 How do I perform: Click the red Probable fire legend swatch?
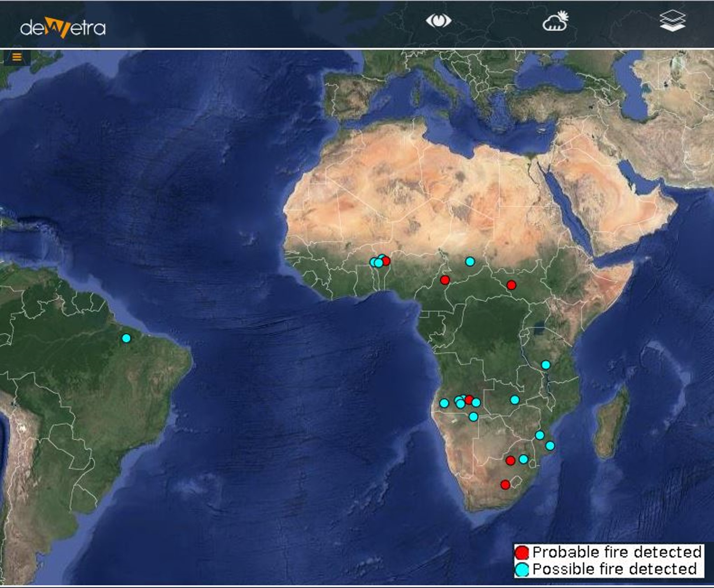tap(522, 552)
